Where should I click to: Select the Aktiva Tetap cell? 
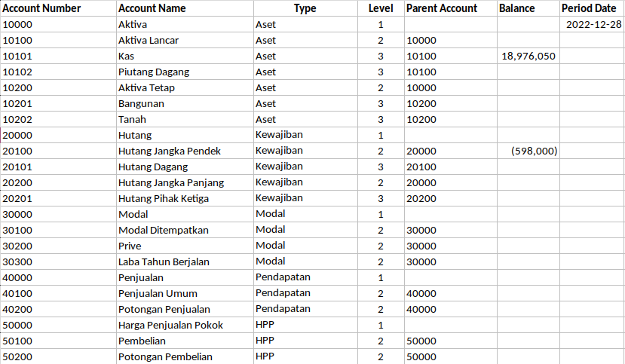[185, 87]
